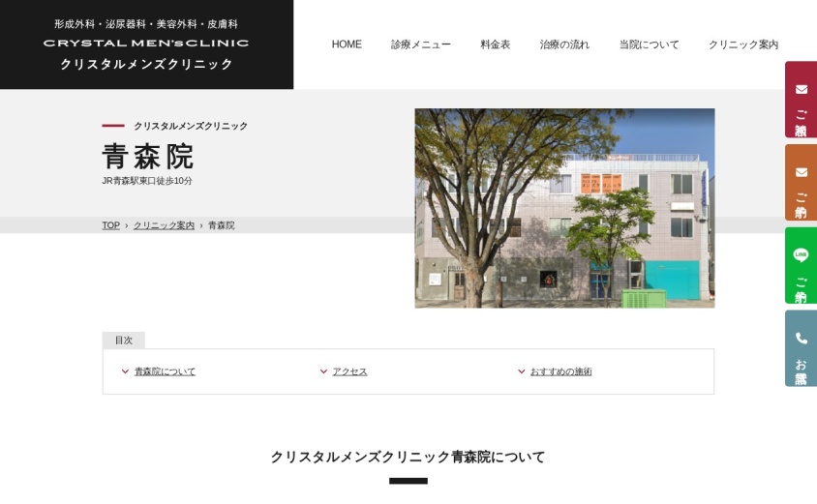Click the クリニック案内 breadcrumb link
Image resolution: width=817 pixels, height=504 pixels.
pyautogui.click(x=164, y=225)
